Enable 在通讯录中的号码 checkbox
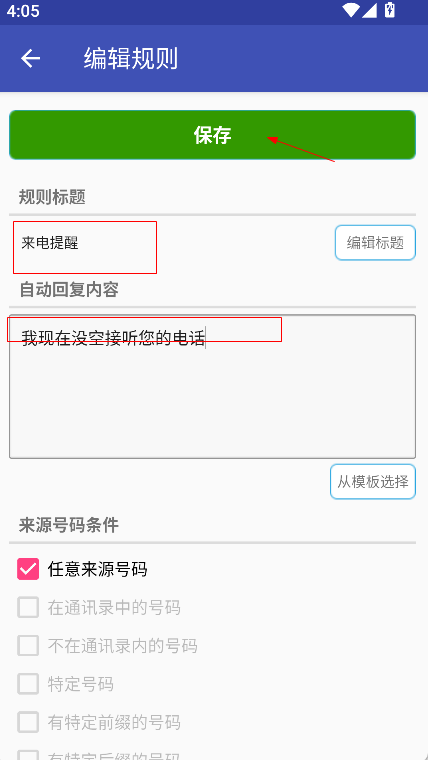Viewport: 428px width, 760px height. (x=28, y=607)
